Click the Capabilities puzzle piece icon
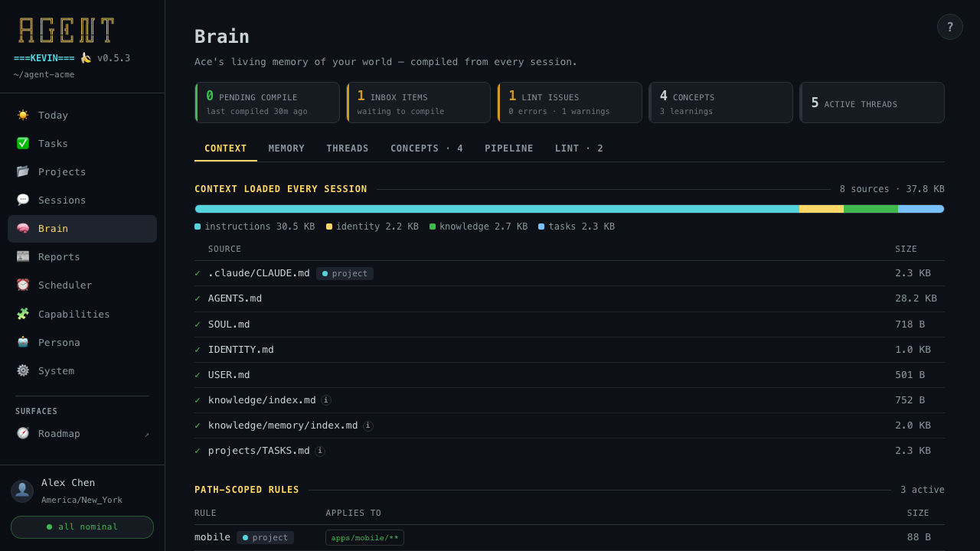Viewport: 980px width, 551px height. coord(23,314)
